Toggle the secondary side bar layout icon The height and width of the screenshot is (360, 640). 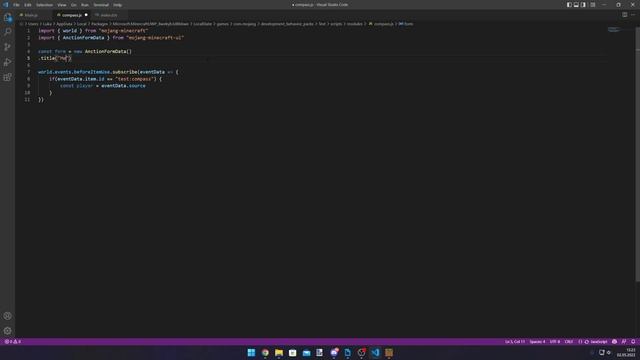click(583, 5)
